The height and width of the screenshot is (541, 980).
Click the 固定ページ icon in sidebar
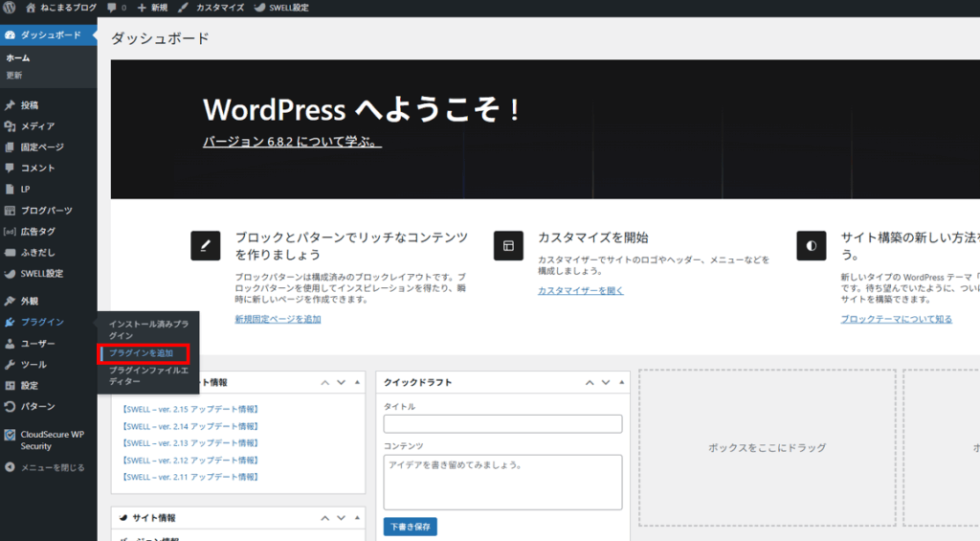[x=10, y=147]
